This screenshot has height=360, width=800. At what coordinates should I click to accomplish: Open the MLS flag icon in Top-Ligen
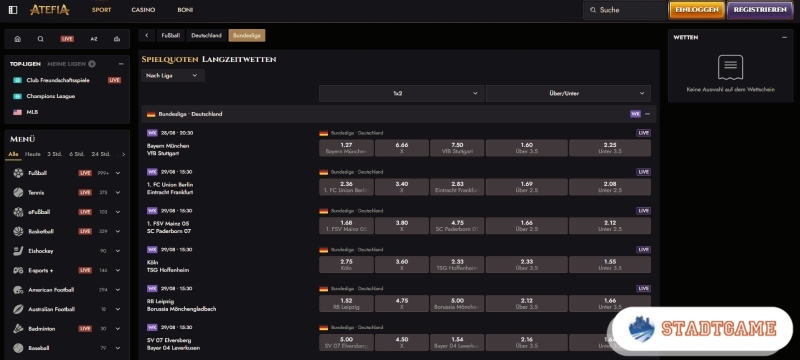click(17, 112)
